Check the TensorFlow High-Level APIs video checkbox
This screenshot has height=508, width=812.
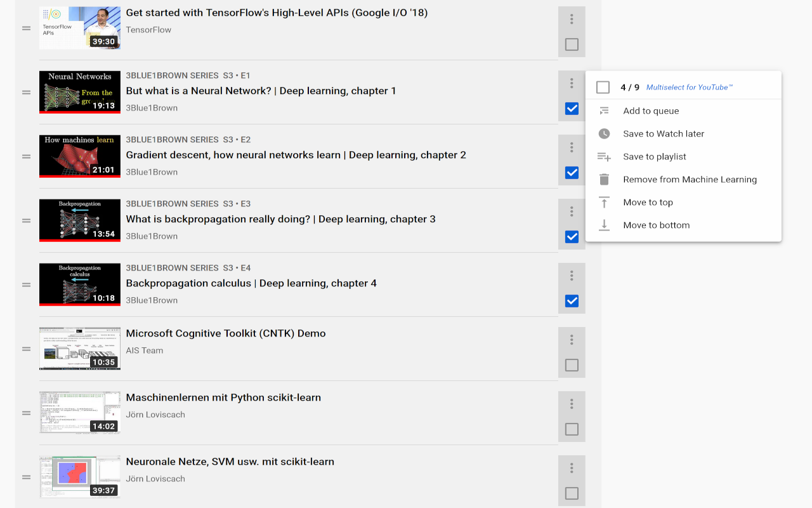(572, 44)
